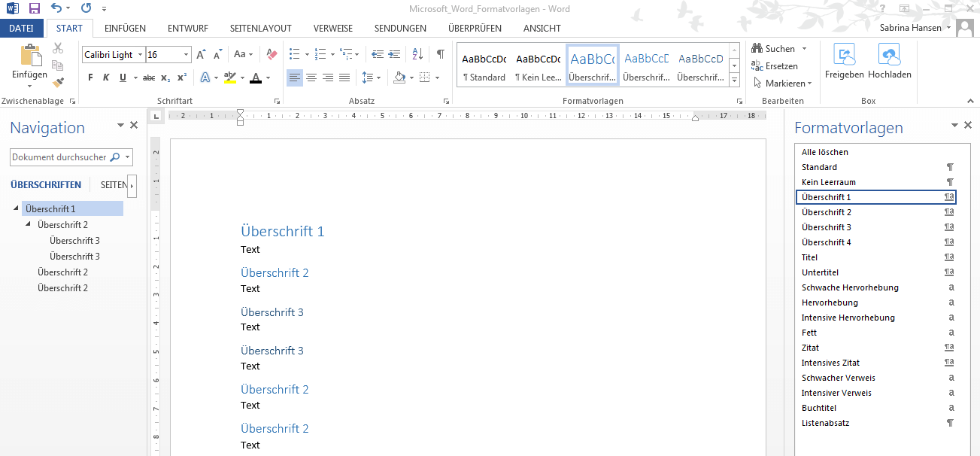980x456 pixels.
Task: Close the Formatvorlagen pane
Action: (x=968, y=126)
